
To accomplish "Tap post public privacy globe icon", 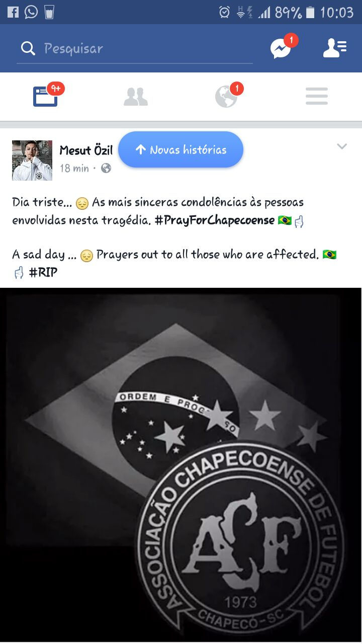I will click(106, 169).
